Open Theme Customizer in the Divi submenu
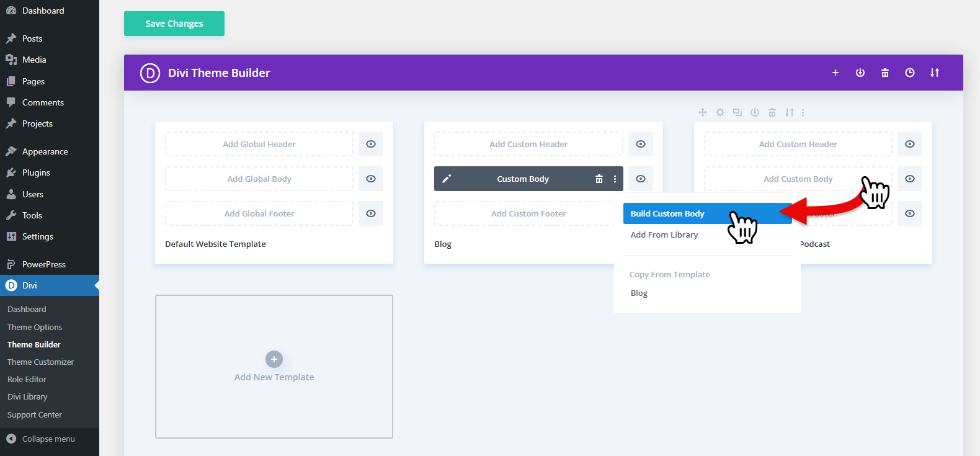The height and width of the screenshot is (456, 980). (x=40, y=362)
